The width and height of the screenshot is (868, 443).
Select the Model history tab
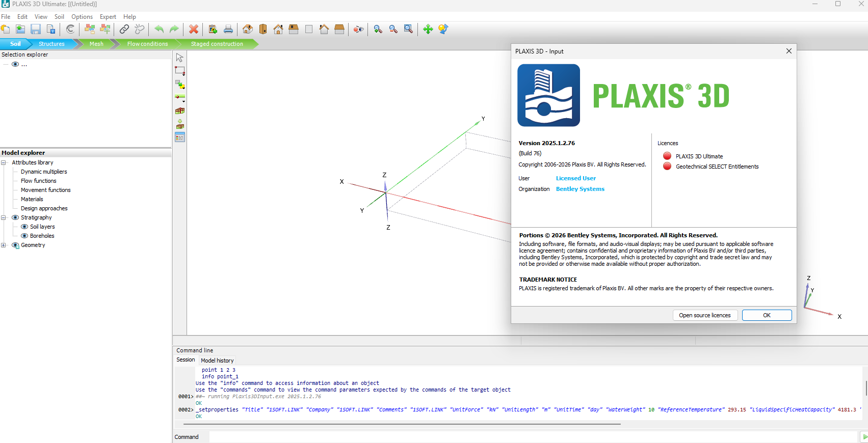coord(217,361)
